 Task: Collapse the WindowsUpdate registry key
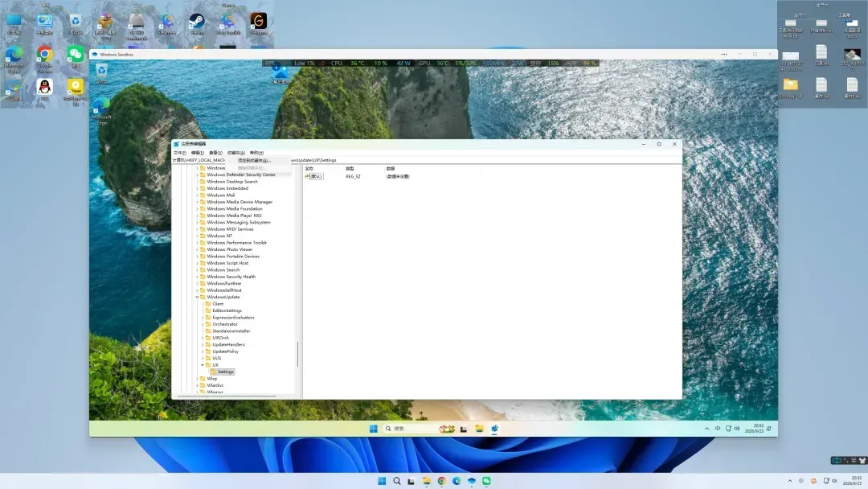[197, 297]
